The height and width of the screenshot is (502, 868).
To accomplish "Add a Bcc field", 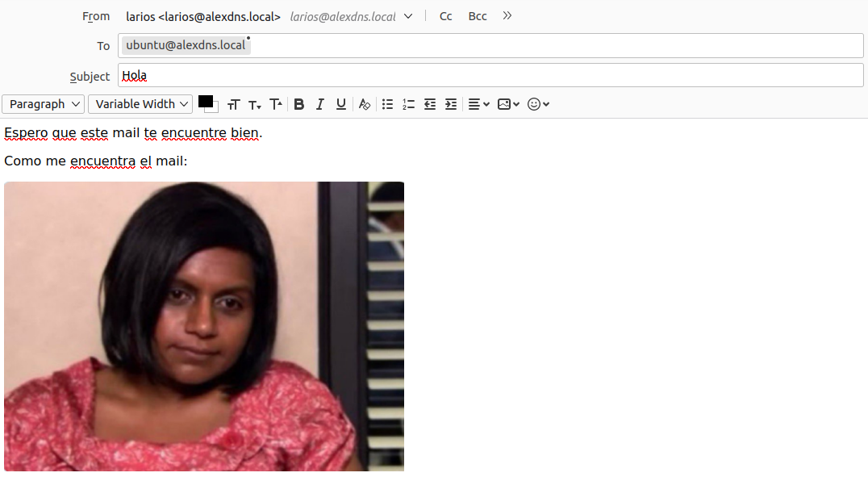I will [x=478, y=16].
